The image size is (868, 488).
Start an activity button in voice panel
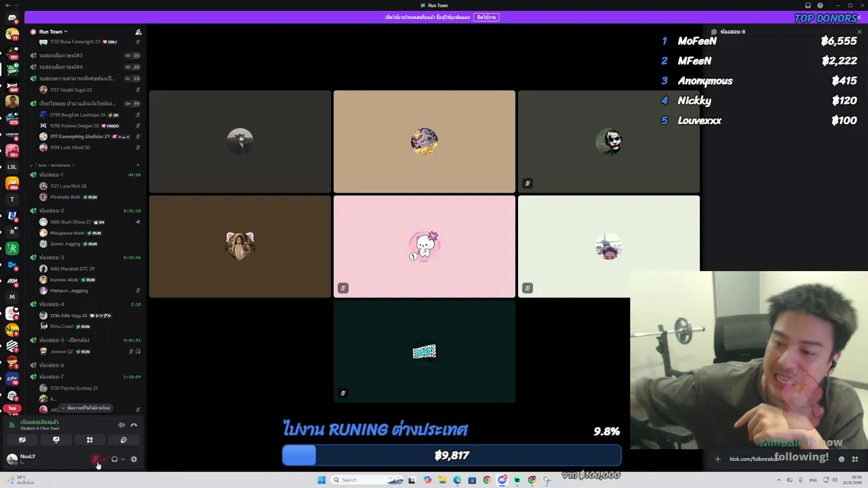[x=90, y=440]
